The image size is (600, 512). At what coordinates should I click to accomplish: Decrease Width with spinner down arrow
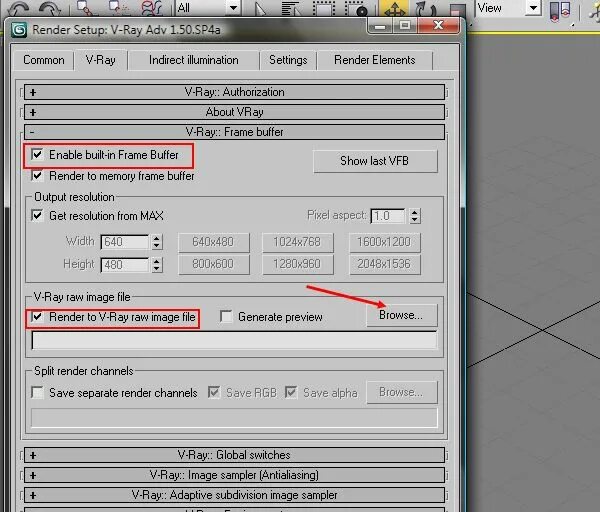point(157,246)
